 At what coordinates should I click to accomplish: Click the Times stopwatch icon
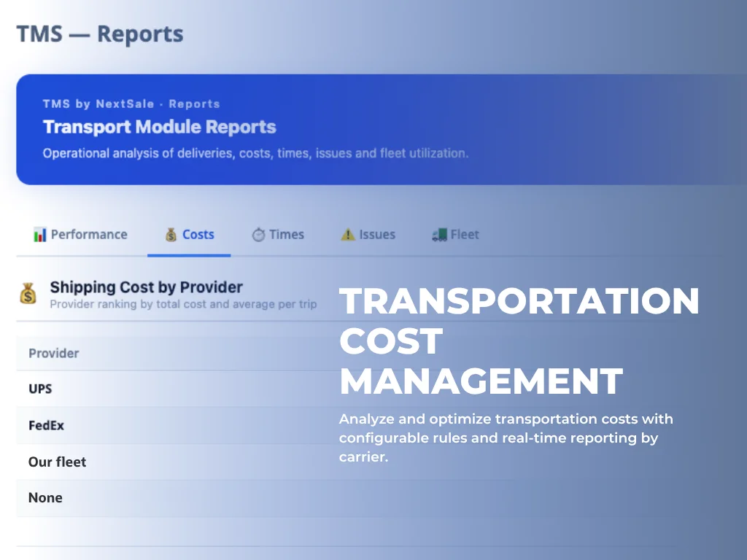tap(258, 235)
